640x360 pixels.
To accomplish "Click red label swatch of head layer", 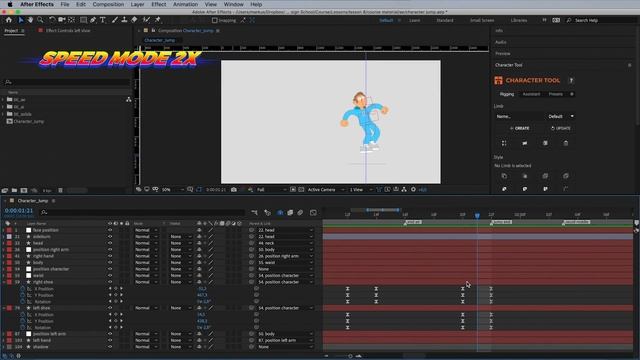I will [x=9, y=243].
